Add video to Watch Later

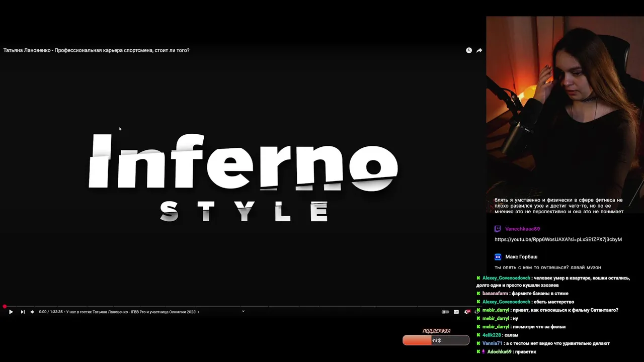(x=469, y=50)
